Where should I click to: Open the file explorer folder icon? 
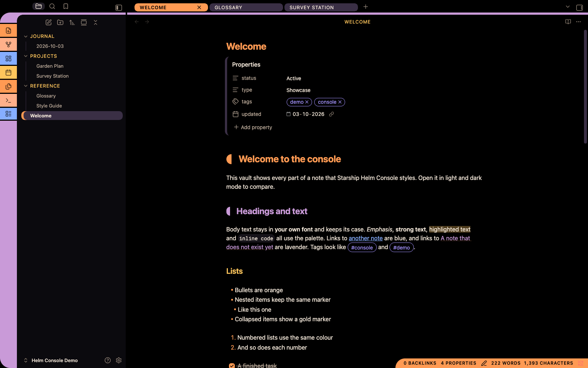click(x=39, y=6)
